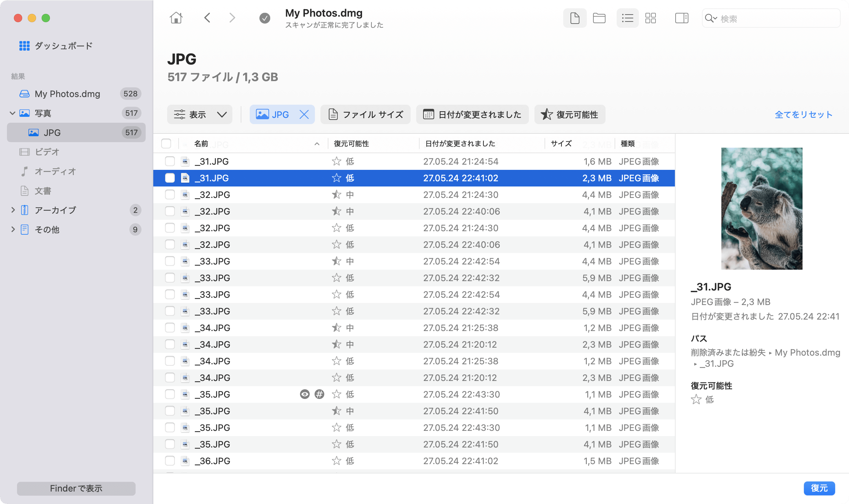Click date 27.05.24 22:41:02 of _36.JPG
This screenshot has width=849, height=504.
[x=461, y=461]
